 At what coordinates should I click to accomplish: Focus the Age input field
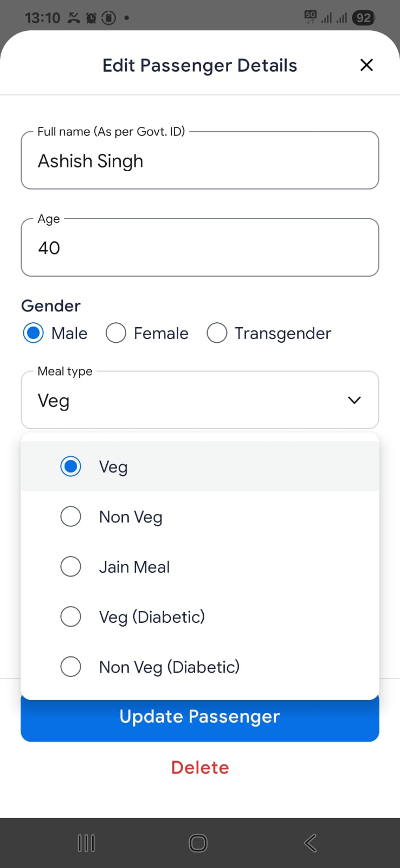tap(199, 248)
